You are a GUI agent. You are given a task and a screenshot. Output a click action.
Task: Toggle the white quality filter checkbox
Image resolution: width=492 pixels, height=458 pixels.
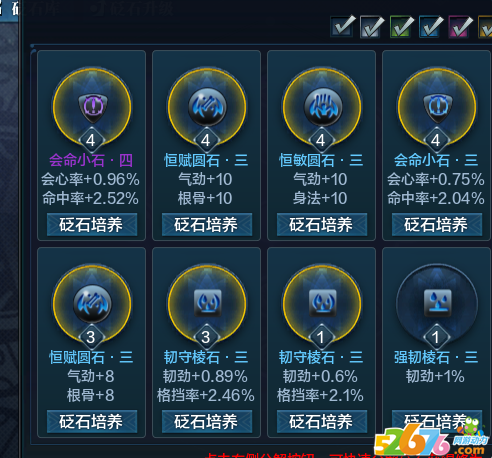(372, 26)
